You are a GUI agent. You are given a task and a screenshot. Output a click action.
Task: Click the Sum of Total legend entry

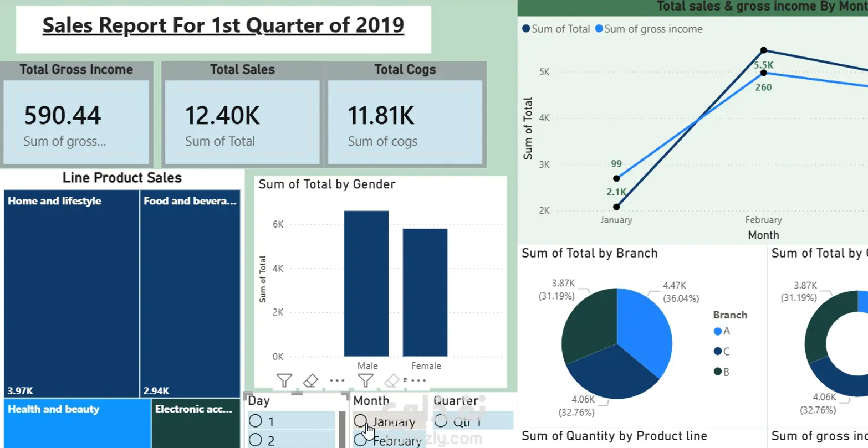556,29
